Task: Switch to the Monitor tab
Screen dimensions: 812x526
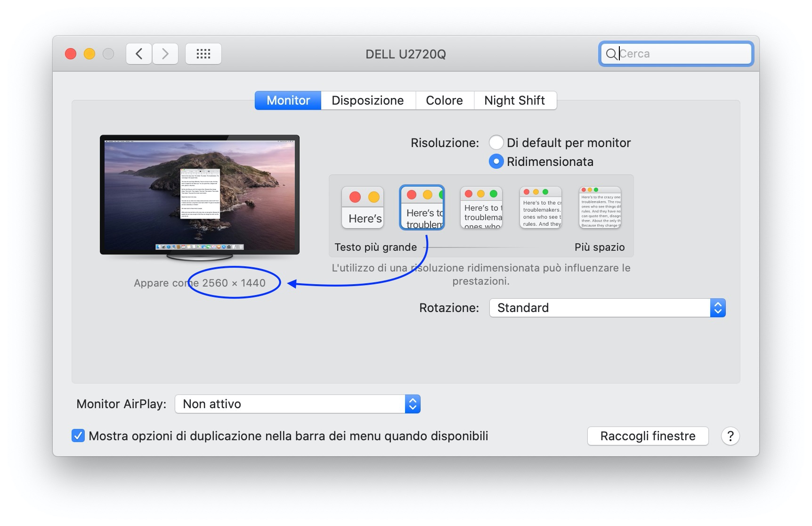Action: (288, 100)
